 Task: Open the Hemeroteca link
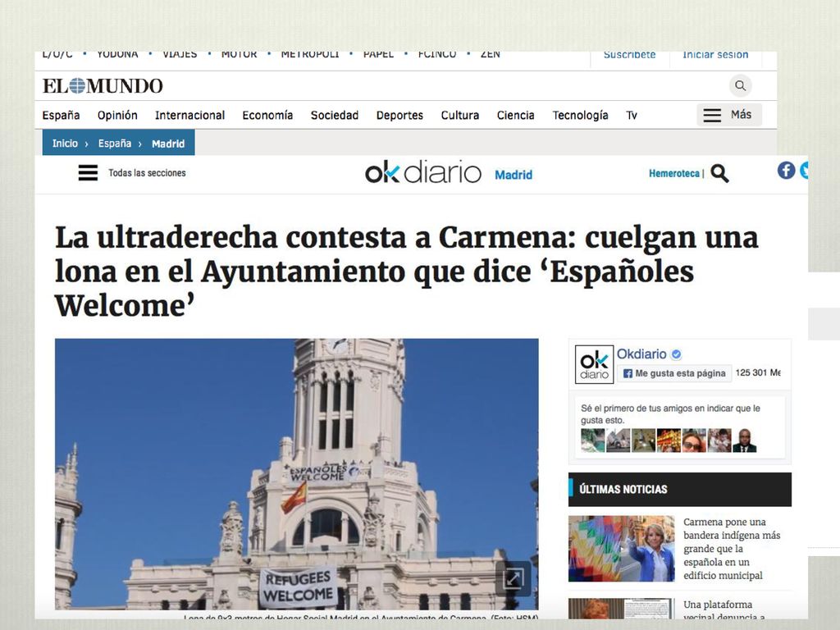pos(674,173)
